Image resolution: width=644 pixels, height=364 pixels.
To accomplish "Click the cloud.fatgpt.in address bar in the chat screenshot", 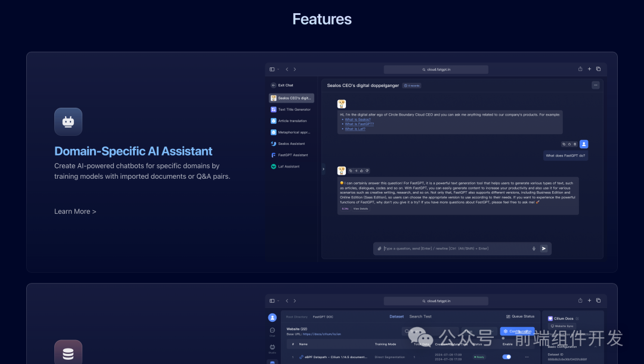I will (x=436, y=69).
